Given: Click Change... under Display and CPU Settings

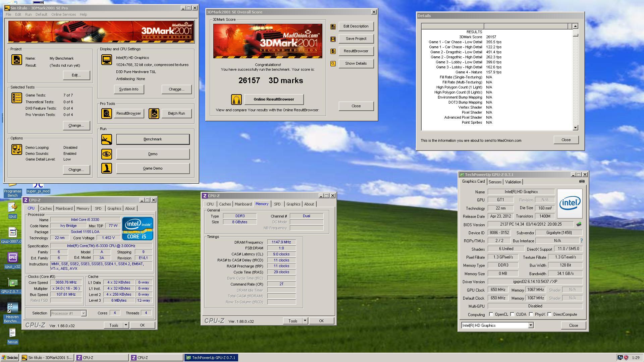Looking at the screenshot, I should coord(176,89).
